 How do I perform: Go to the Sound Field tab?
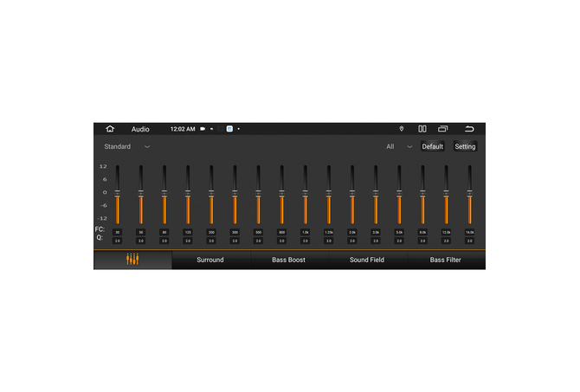tap(366, 260)
